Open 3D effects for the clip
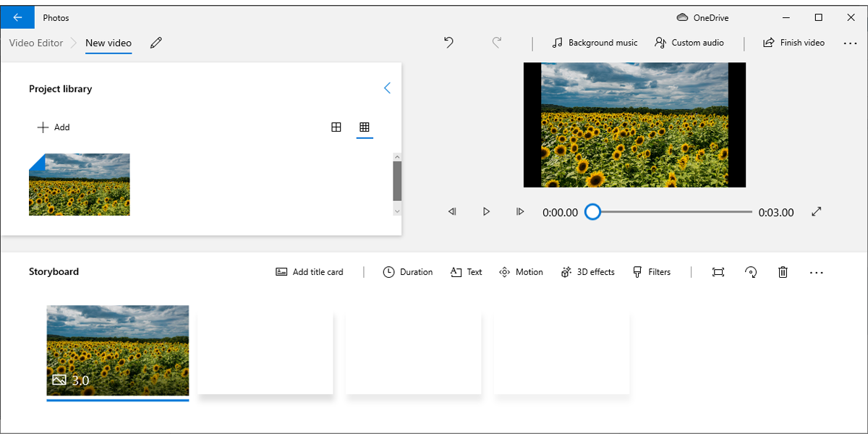 (x=587, y=272)
